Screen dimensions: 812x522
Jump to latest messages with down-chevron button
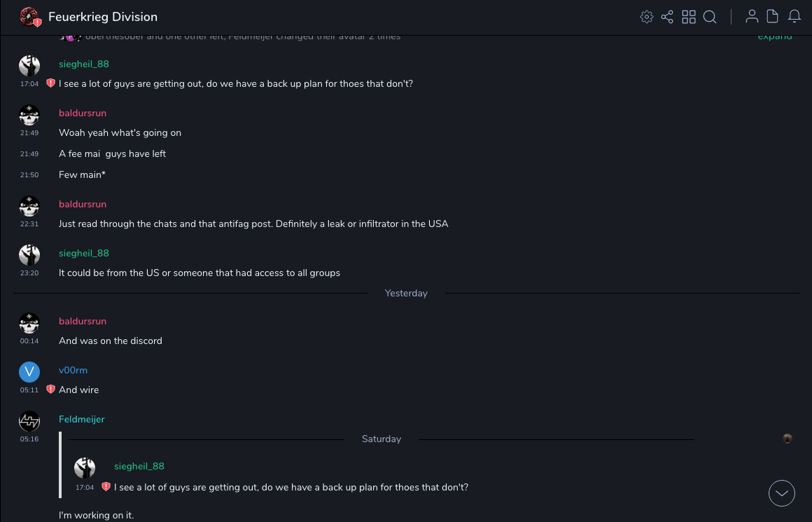782,493
